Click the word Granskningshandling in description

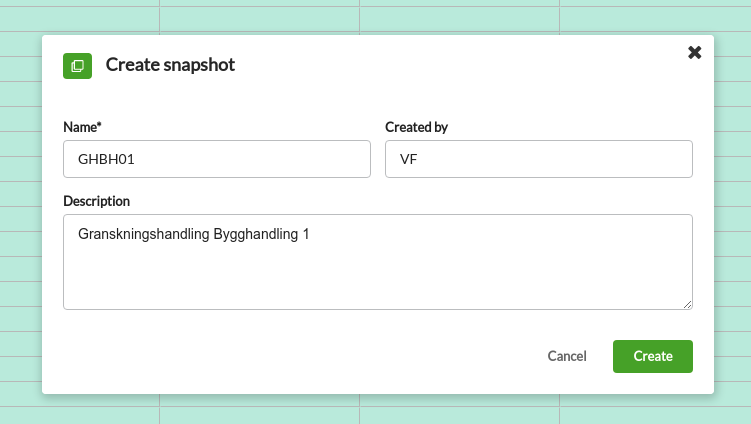[x=144, y=234]
